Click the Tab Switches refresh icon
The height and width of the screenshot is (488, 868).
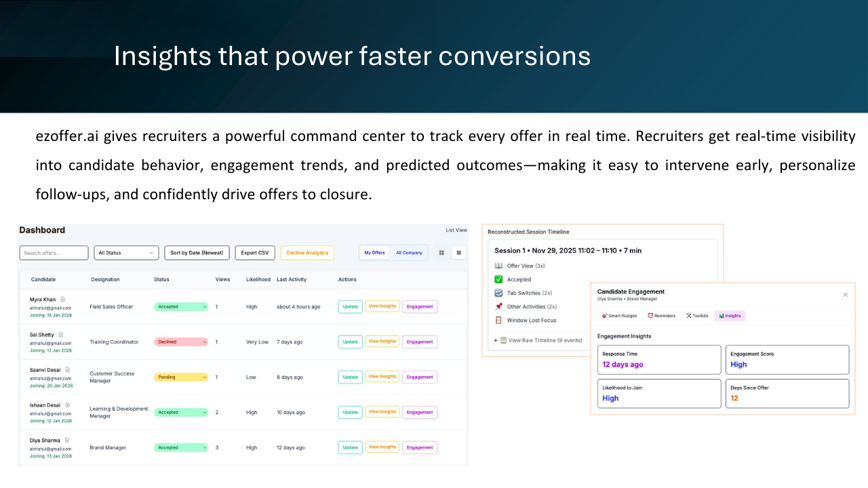(498, 293)
